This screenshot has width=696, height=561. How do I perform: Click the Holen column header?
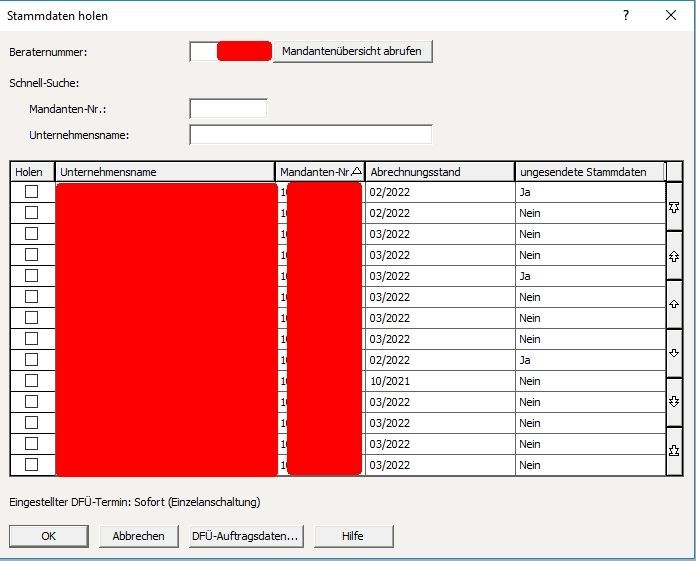click(32, 172)
